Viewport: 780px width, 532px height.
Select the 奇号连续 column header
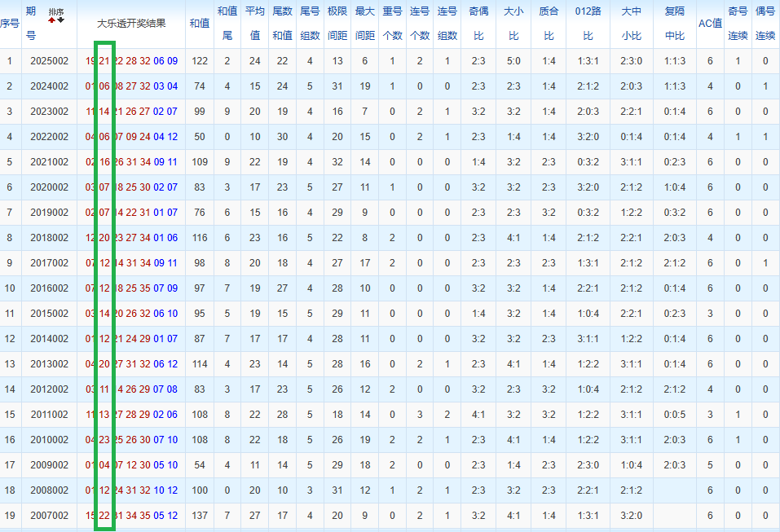pos(738,24)
